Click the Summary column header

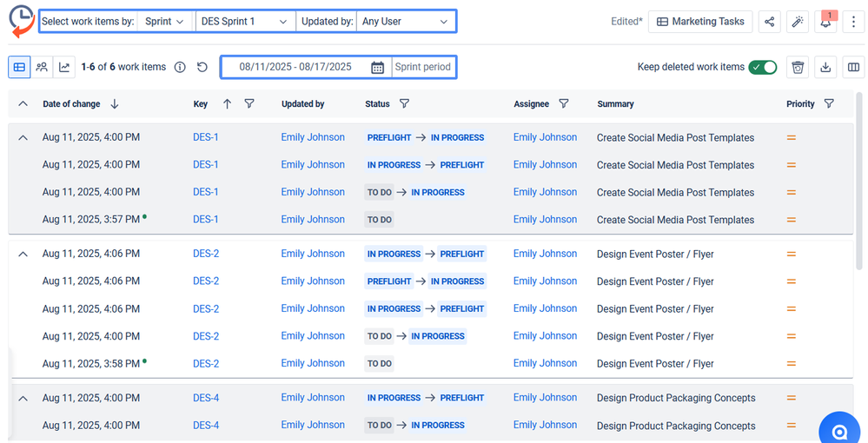pyautogui.click(x=615, y=103)
